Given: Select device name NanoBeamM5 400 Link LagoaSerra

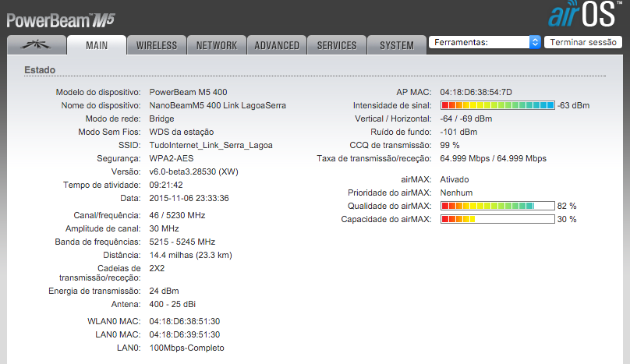Looking at the screenshot, I should pos(218,105).
